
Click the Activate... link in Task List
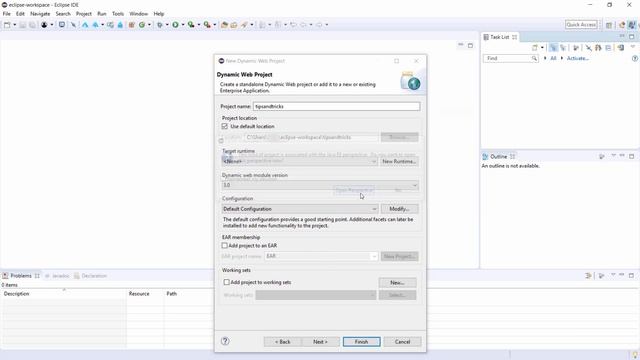[578, 58]
